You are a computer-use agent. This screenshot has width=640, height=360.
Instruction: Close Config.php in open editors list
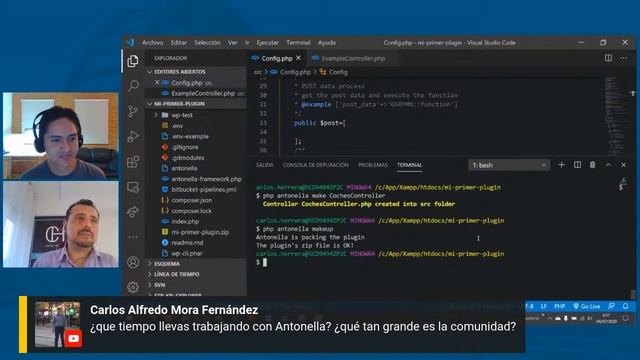[x=157, y=82]
